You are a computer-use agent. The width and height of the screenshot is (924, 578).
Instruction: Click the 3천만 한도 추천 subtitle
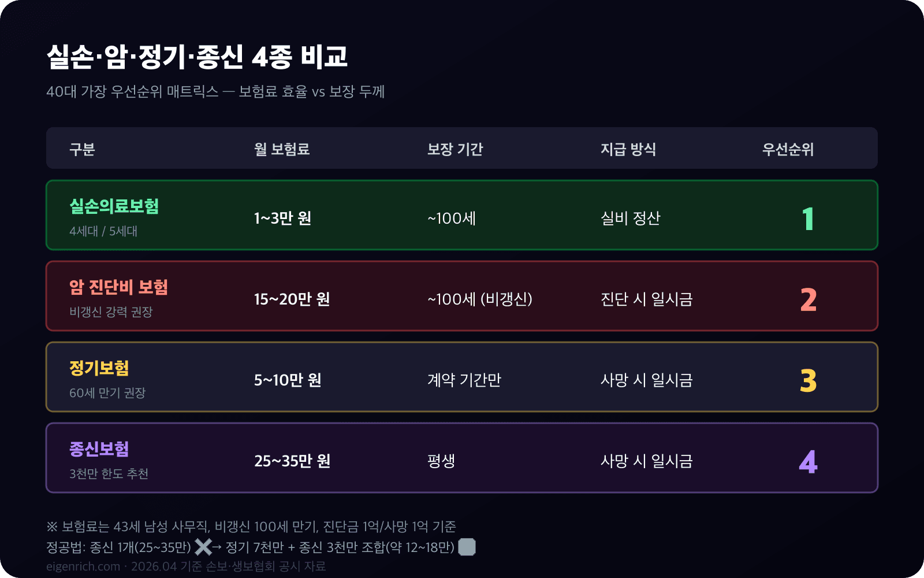pyautogui.click(x=109, y=474)
